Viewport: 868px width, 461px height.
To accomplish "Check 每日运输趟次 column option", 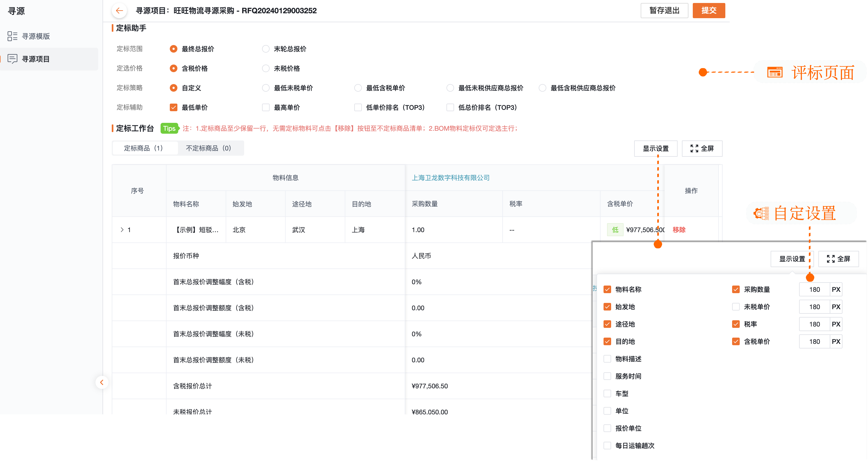I will pos(607,446).
